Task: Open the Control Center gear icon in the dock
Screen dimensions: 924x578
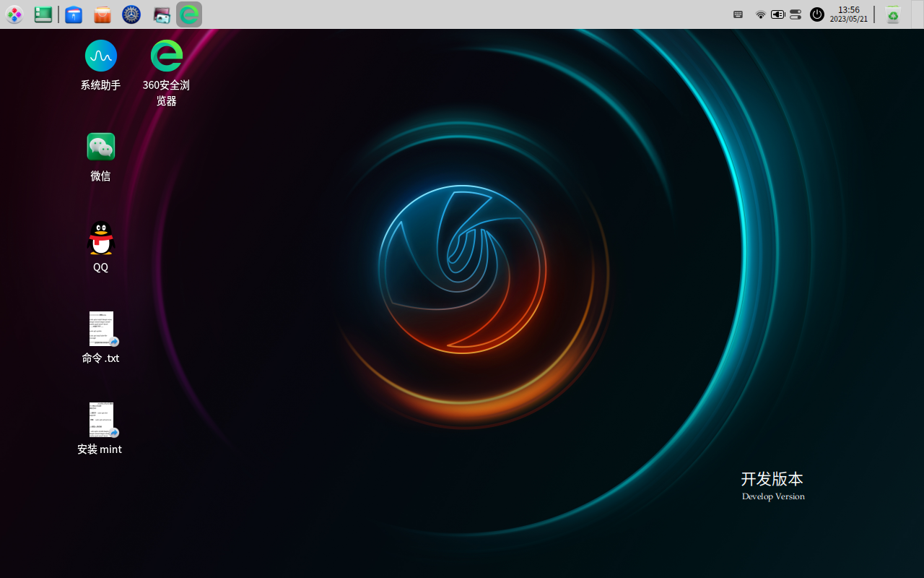Action: 131,14
